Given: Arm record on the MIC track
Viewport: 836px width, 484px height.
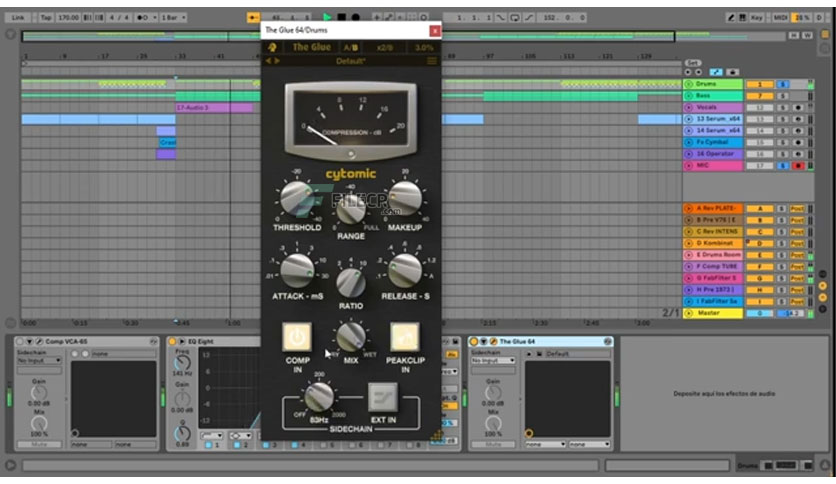Looking at the screenshot, I should (798, 166).
